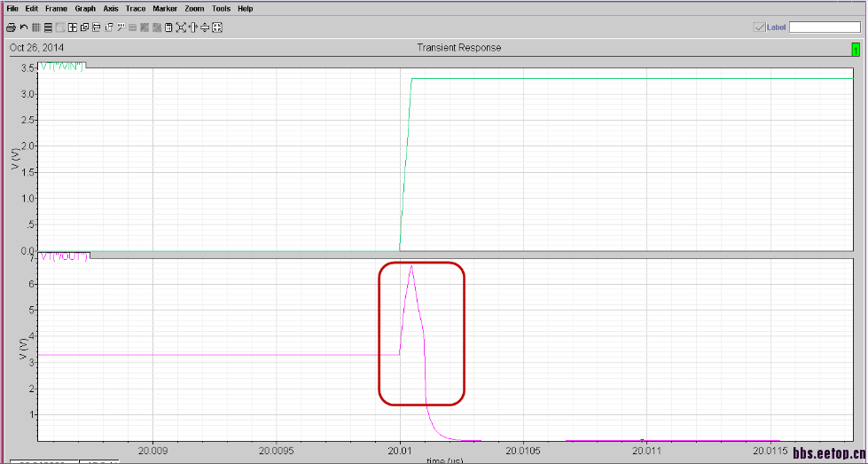Open the Frame menu
The image size is (868, 464).
56,9
